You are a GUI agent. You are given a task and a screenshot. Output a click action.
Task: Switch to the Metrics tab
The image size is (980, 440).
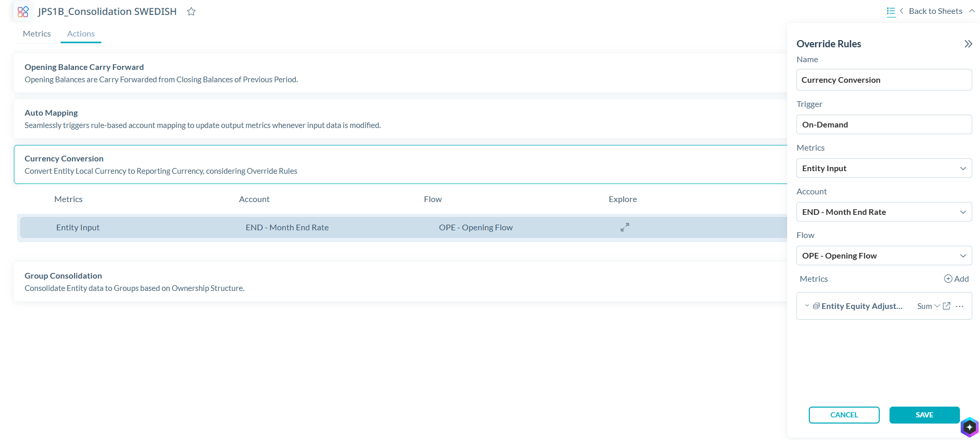tap(37, 33)
